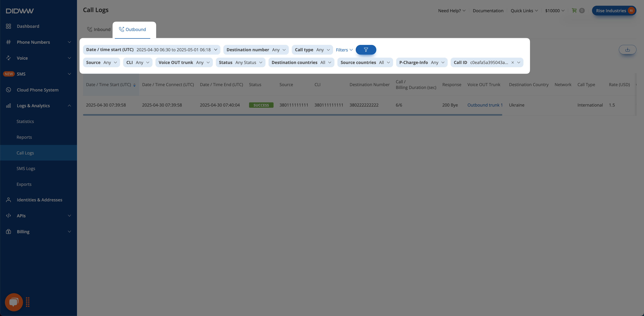The height and width of the screenshot is (316, 644).
Task: Open the live chat bubble
Action: point(14,302)
